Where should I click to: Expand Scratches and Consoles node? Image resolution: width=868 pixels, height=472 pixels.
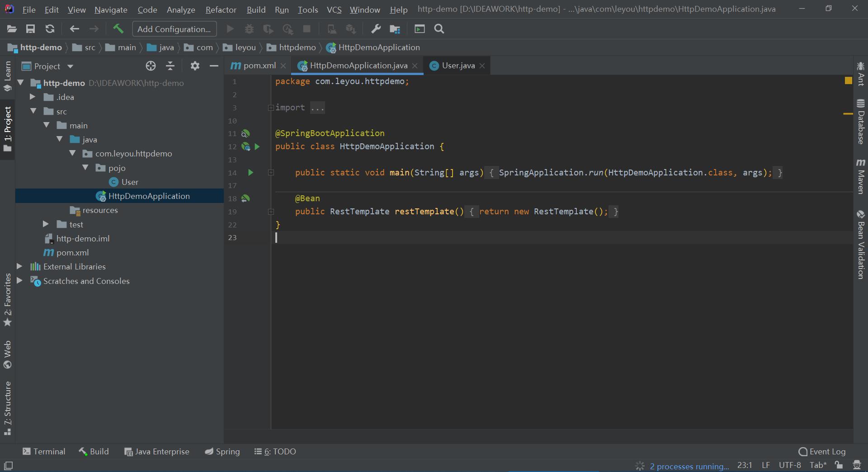[19, 281]
